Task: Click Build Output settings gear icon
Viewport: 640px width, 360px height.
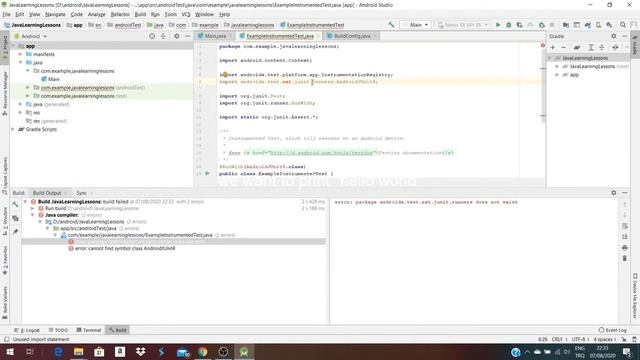Action: 613,193
